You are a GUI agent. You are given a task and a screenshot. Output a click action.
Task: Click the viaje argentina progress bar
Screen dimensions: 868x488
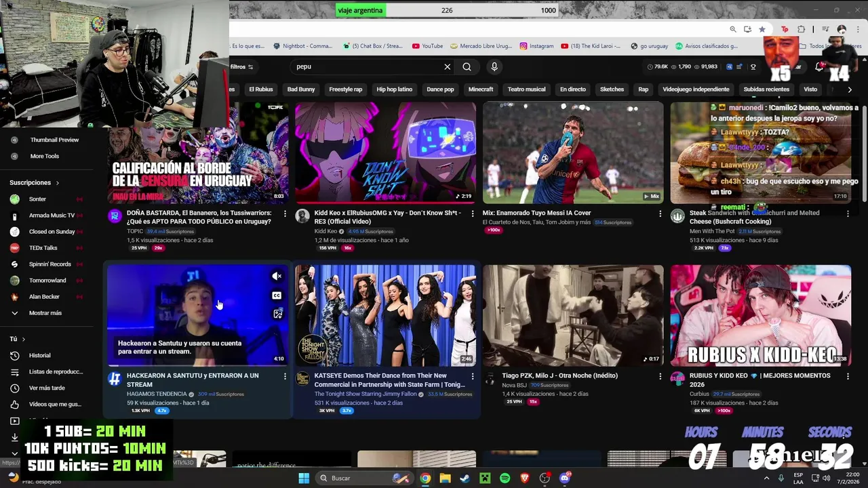point(448,10)
